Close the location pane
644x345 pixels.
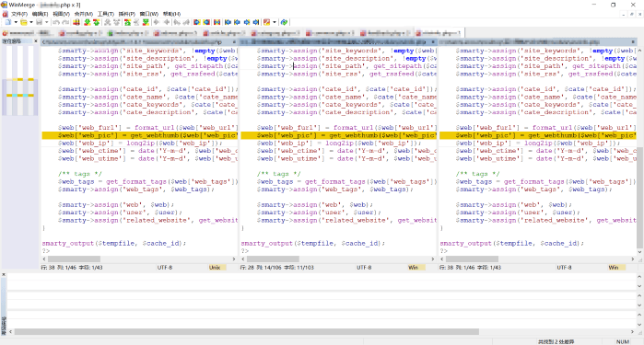(36, 41)
